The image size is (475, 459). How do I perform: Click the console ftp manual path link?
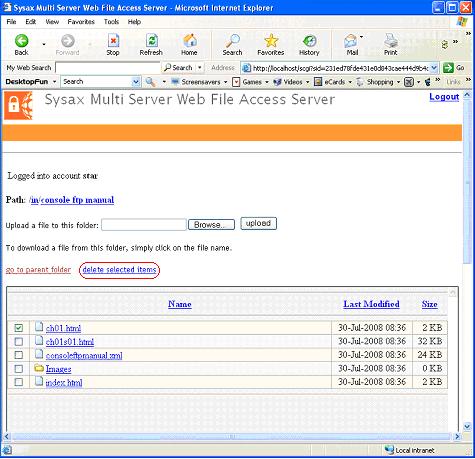tap(77, 200)
